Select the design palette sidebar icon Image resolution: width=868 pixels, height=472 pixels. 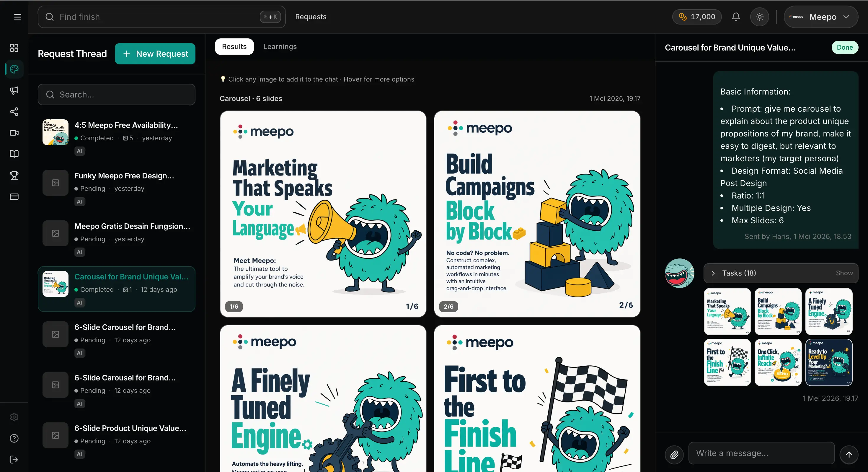[x=14, y=69]
